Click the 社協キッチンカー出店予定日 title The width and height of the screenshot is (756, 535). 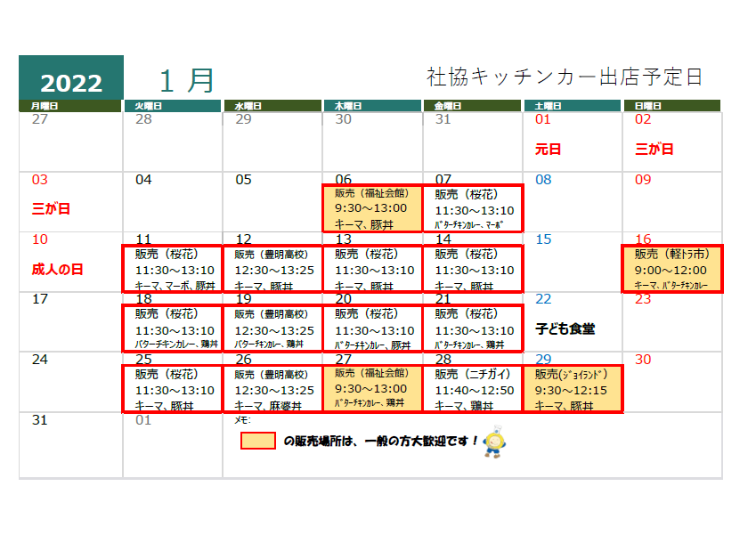[x=565, y=77]
